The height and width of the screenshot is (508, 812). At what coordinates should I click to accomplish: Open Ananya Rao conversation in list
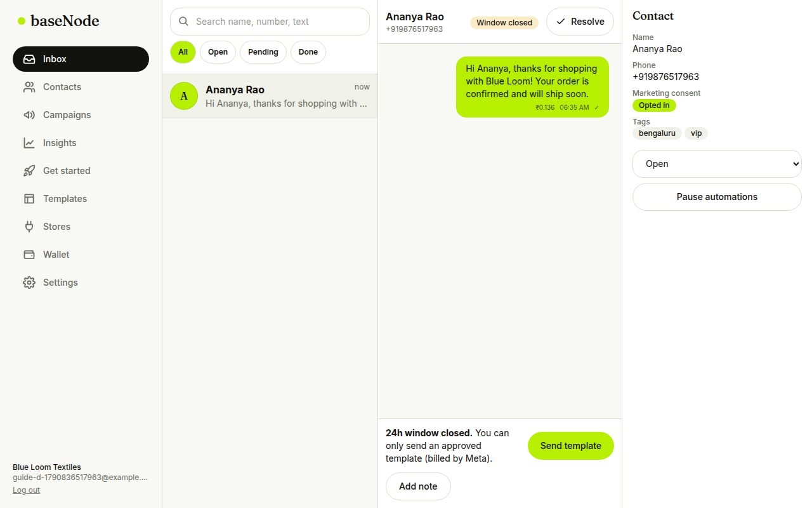pyautogui.click(x=270, y=96)
